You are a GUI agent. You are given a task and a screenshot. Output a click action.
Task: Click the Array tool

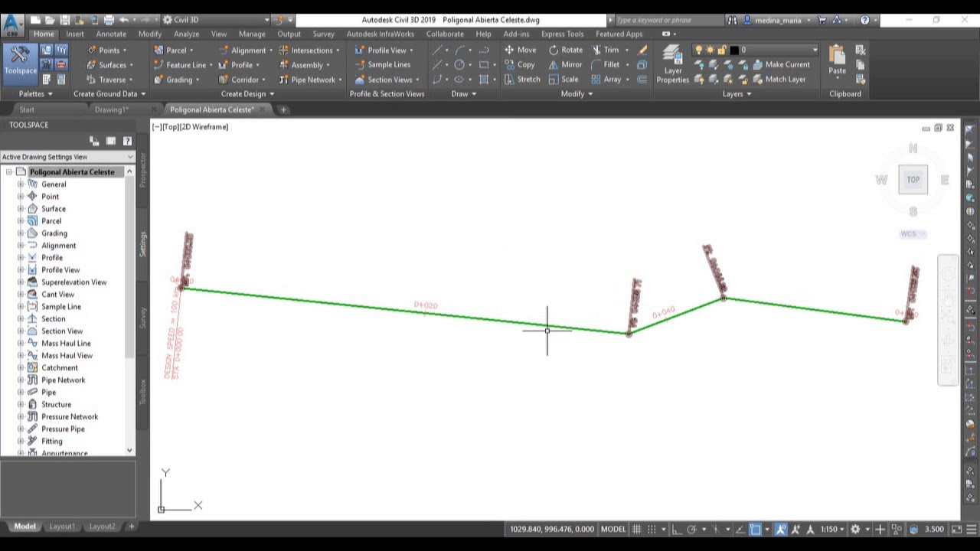click(x=606, y=79)
